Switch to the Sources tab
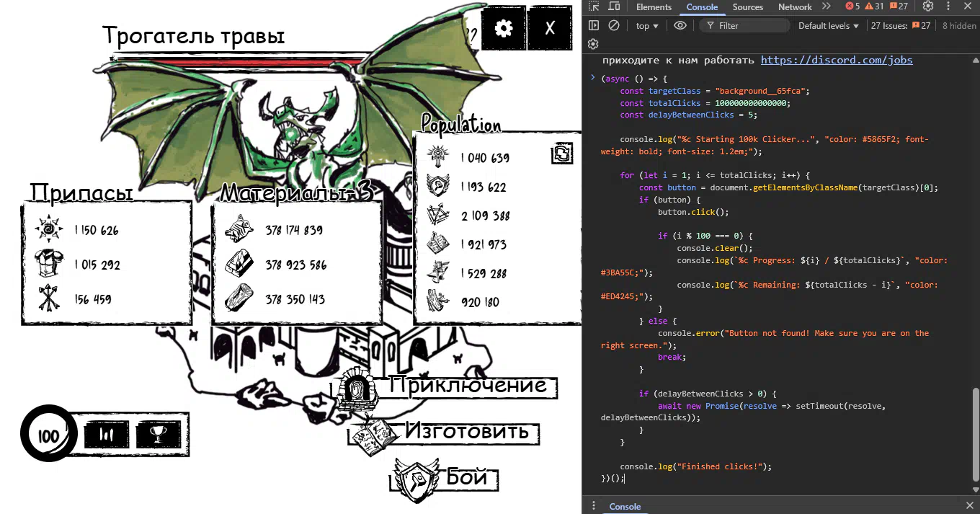This screenshot has width=980, height=514. [x=747, y=7]
